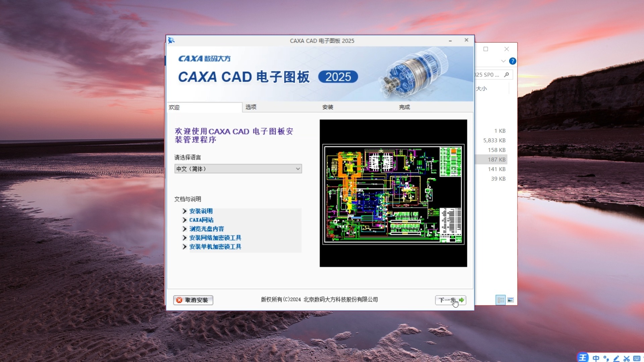Screen dimensions: 644x362
Task: Close the Explorer window
Action: pyautogui.click(x=506, y=49)
